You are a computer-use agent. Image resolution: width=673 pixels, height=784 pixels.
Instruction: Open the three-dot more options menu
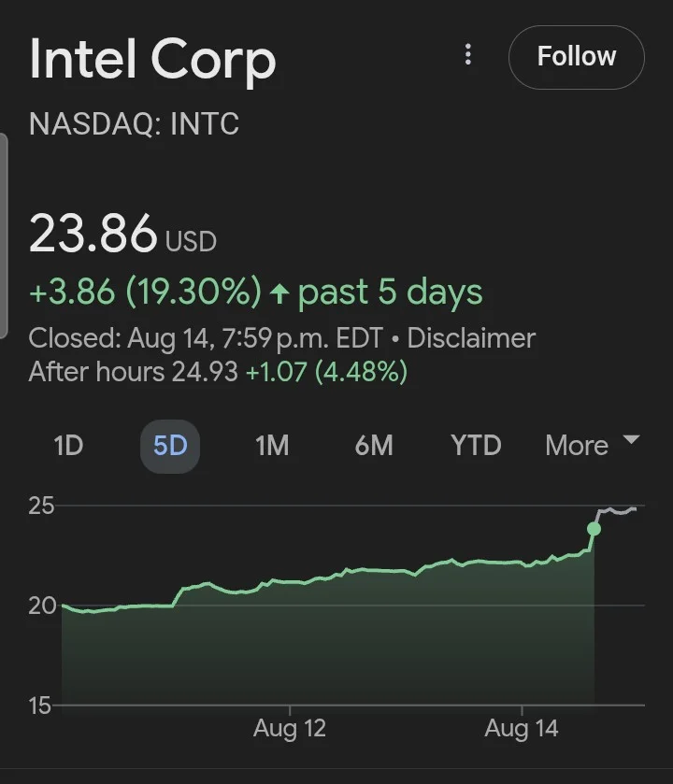coord(468,55)
